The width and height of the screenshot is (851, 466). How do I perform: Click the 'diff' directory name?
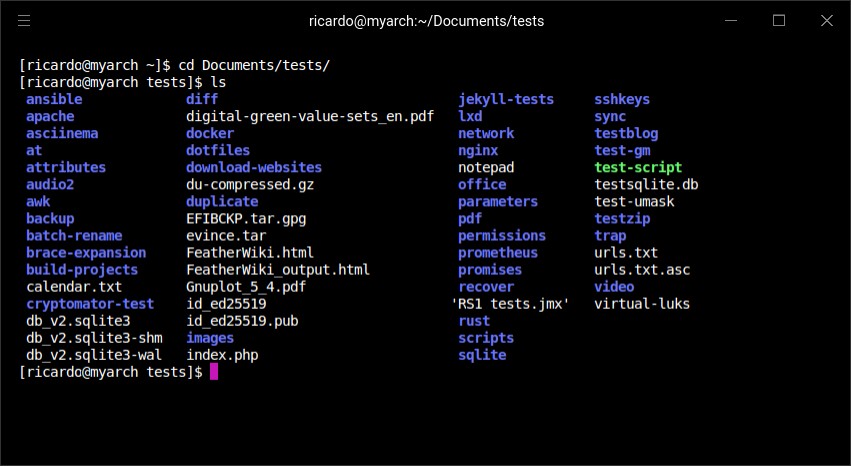pyautogui.click(x=202, y=99)
